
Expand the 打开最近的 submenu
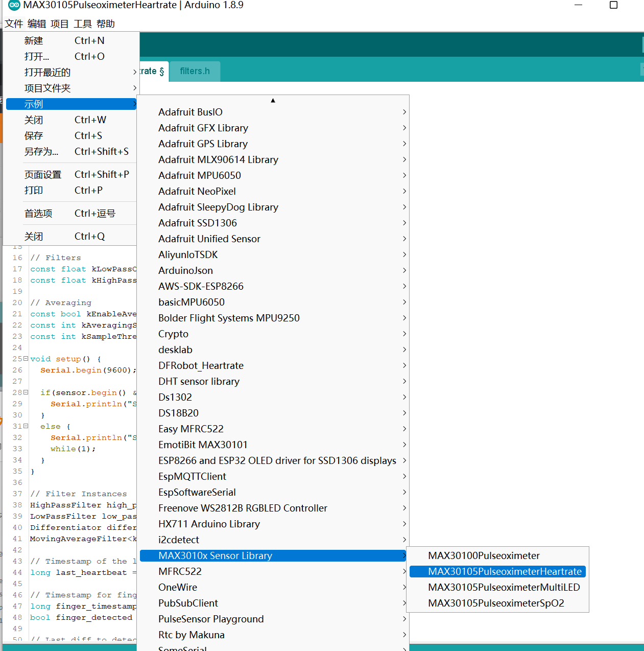click(x=71, y=72)
